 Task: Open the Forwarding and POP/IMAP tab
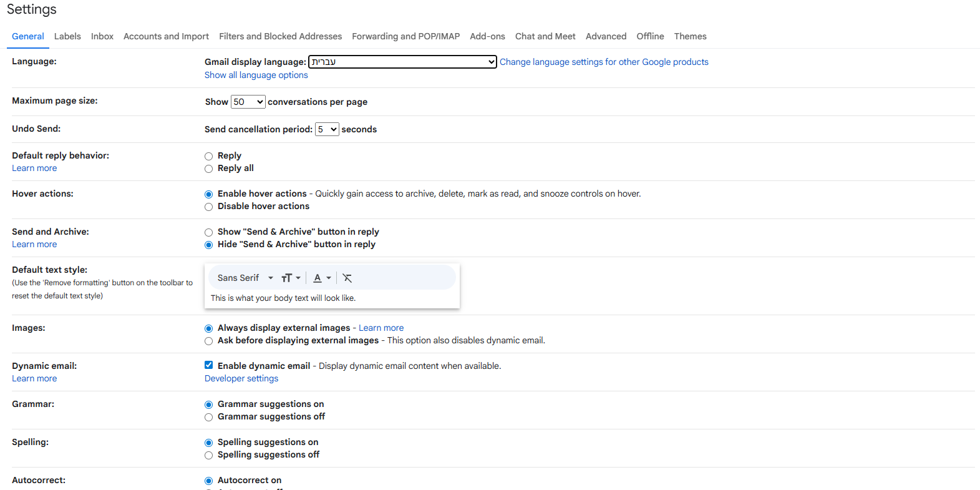pos(405,36)
